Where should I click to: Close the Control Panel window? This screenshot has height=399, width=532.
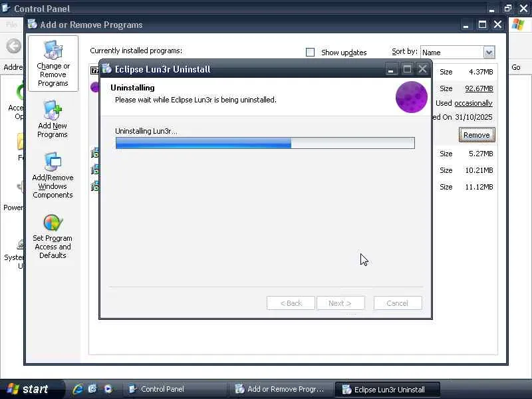pos(524,8)
